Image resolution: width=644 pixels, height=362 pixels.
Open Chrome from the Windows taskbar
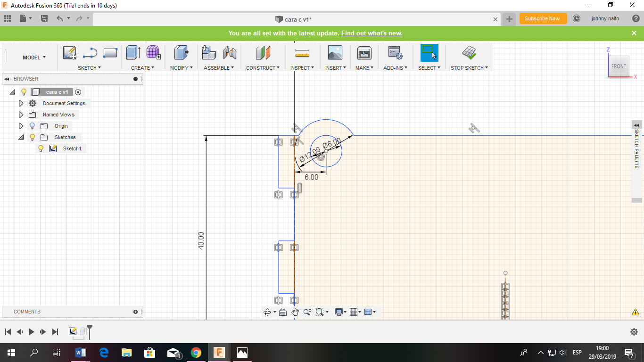196,353
